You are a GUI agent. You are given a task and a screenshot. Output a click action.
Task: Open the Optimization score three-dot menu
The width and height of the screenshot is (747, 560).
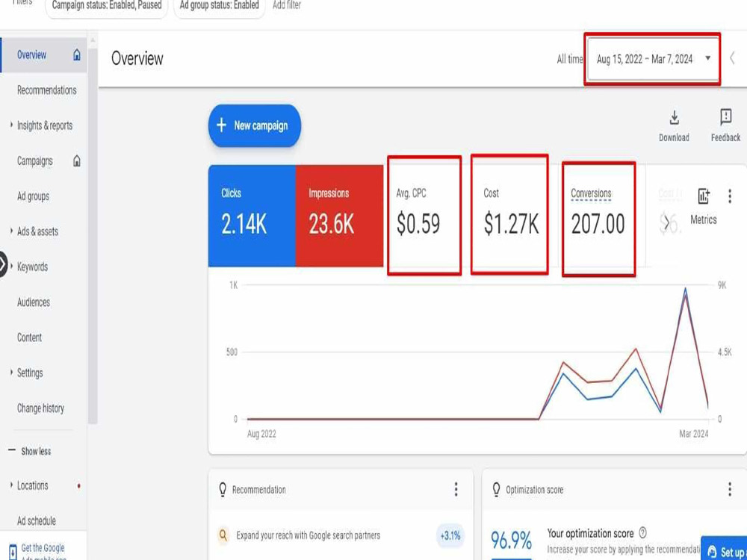click(730, 489)
